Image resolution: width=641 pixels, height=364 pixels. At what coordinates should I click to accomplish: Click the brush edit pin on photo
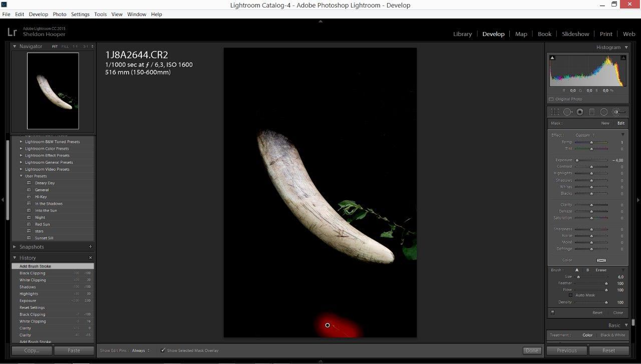328,325
